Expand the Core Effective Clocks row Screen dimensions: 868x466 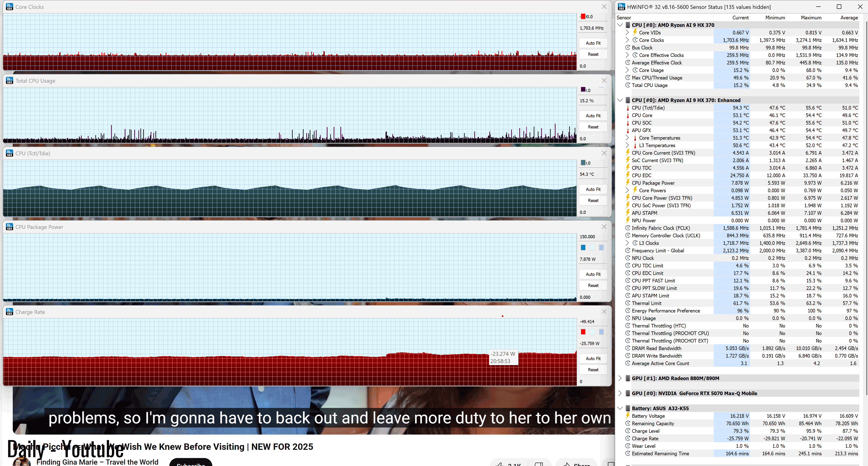click(x=627, y=55)
